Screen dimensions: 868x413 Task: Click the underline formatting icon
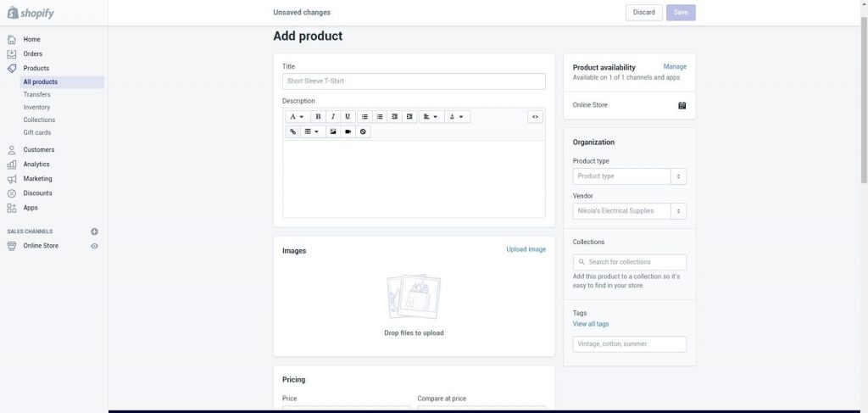[348, 117]
